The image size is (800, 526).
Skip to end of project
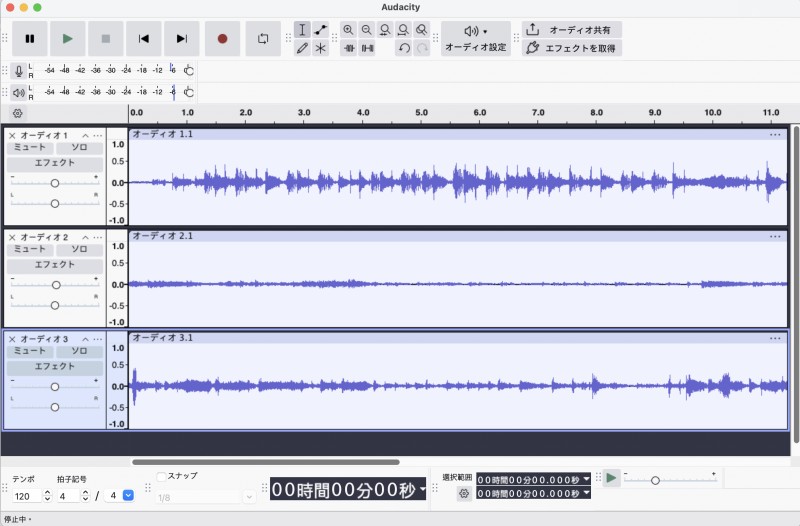(182, 39)
